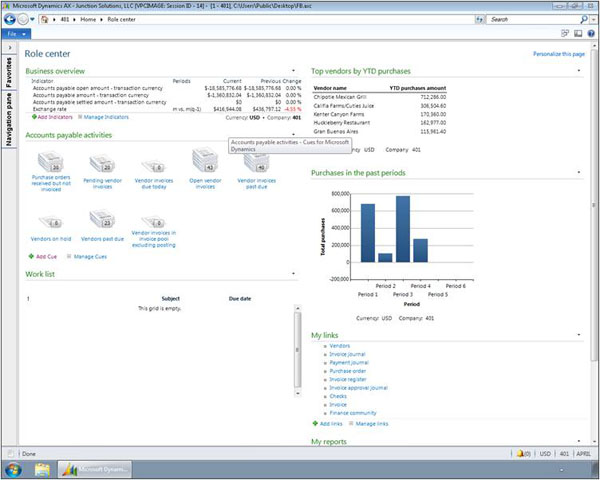Open Pending vendor invoices cue
This screenshot has height=480, width=600.
tap(102, 171)
